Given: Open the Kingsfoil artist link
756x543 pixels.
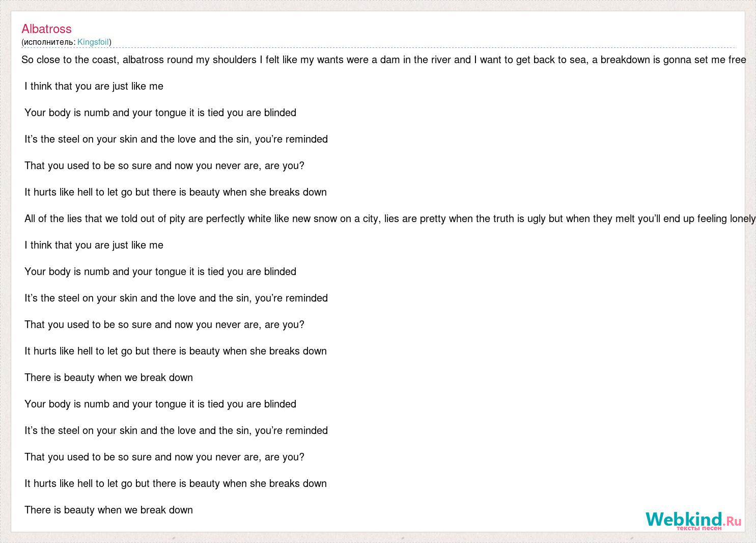Looking at the screenshot, I should (93, 42).
